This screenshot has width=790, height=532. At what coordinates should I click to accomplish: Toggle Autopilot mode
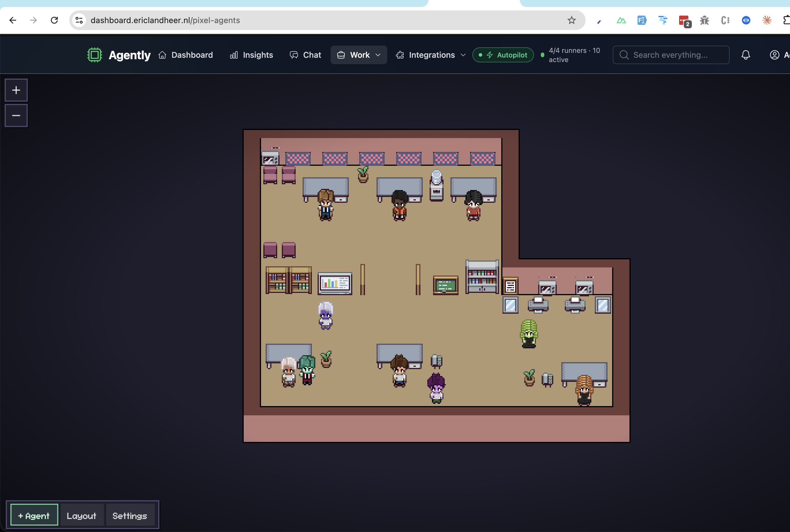pyautogui.click(x=503, y=55)
